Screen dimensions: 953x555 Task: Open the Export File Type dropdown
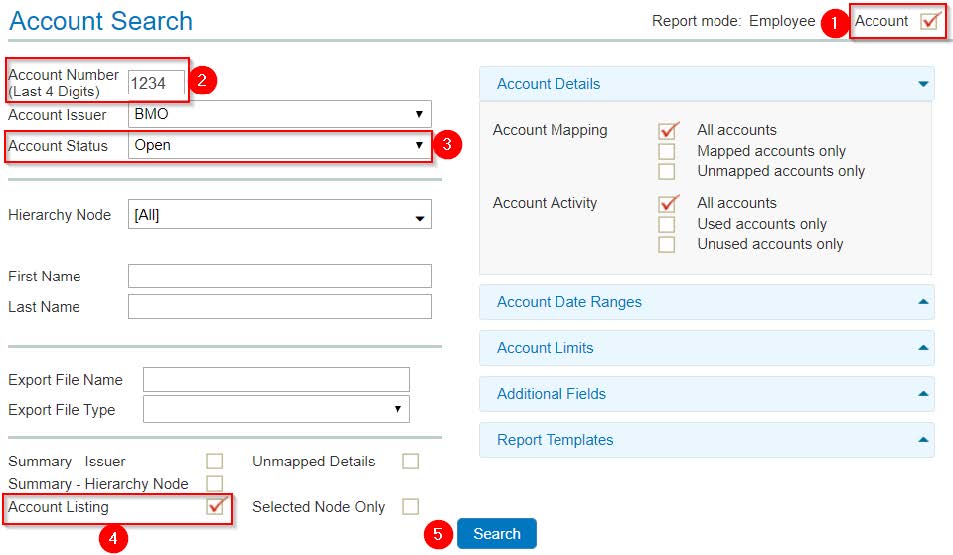[x=276, y=409]
